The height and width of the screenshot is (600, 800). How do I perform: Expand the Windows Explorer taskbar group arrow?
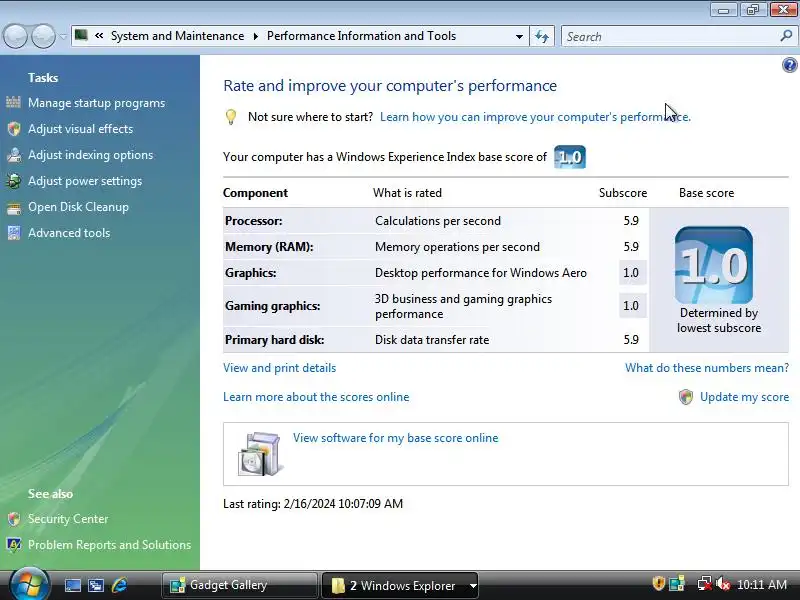(472, 586)
